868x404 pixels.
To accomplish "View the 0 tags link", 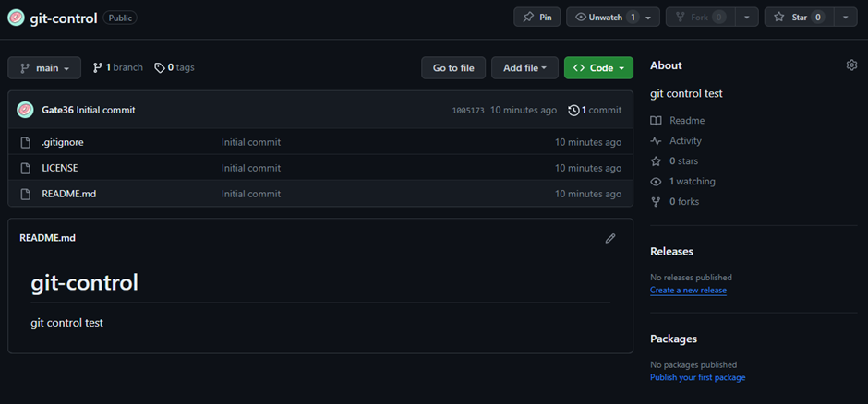I will 175,67.
